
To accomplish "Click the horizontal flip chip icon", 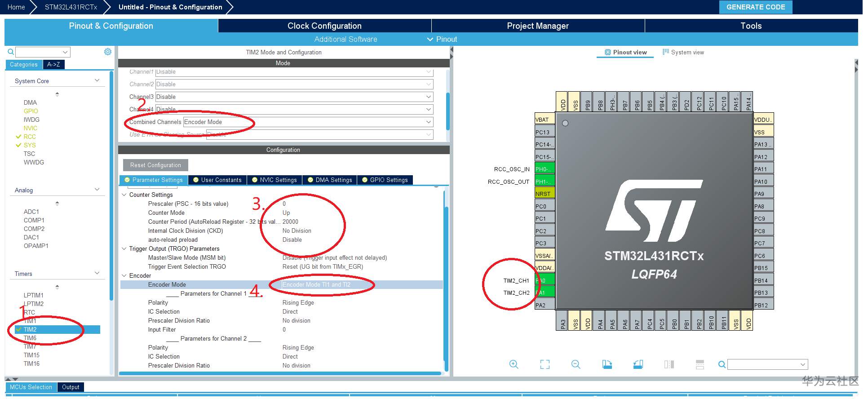I will click(x=669, y=364).
